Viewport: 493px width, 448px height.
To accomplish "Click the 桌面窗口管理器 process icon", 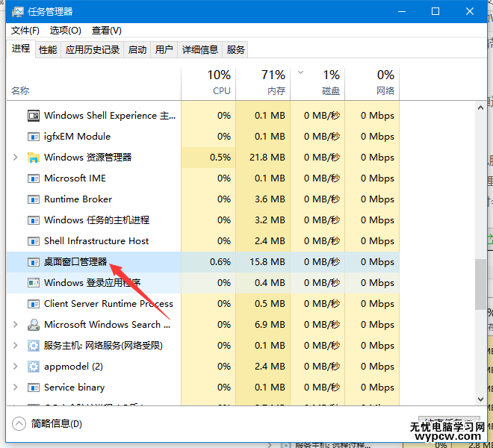I will 34,262.
